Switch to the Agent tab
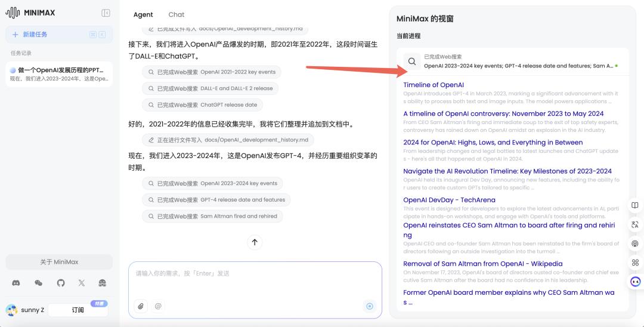This screenshot has height=327, width=644. coord(143,14)
